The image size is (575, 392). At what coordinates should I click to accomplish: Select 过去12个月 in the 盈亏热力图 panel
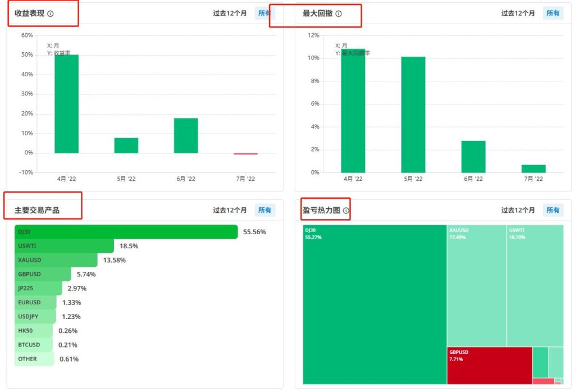pyautogui.click(x=518, y=210)
